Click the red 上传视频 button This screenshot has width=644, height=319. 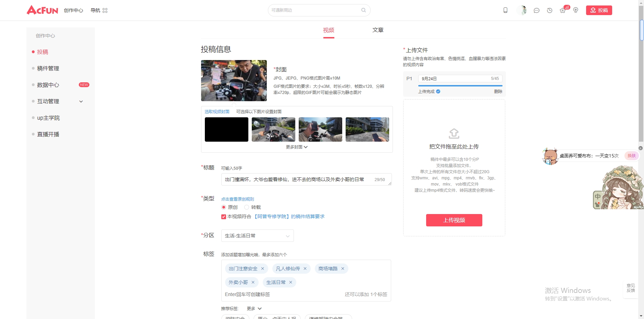pyautogui.click(x=454, y=220)
